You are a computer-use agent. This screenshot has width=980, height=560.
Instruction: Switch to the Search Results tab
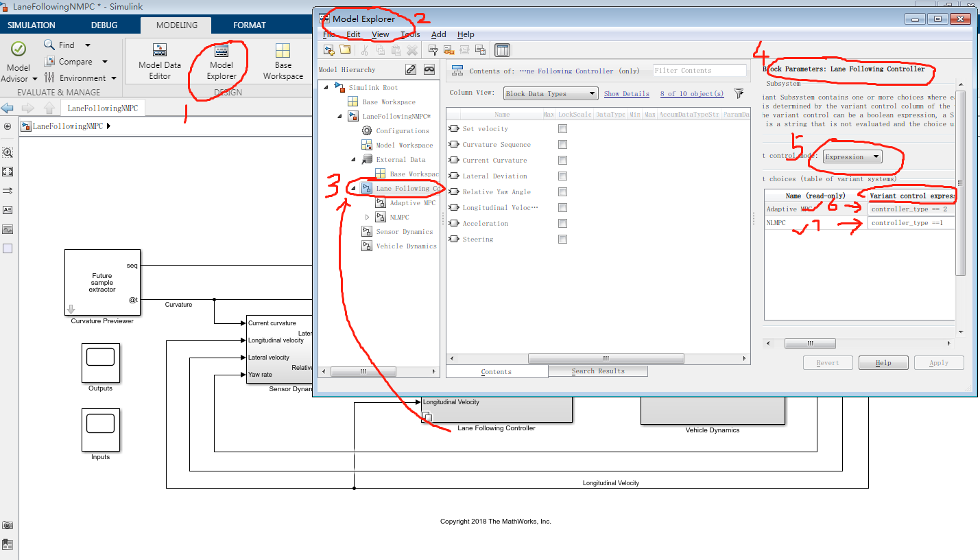(598, 371)
